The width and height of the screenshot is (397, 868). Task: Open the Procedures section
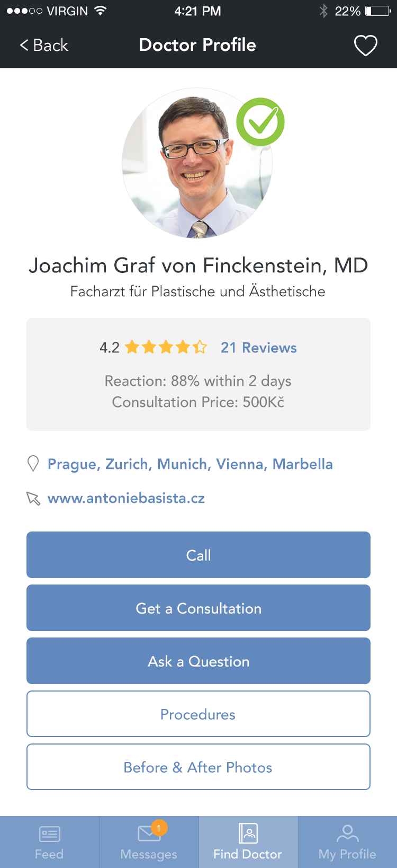(198, 714)
